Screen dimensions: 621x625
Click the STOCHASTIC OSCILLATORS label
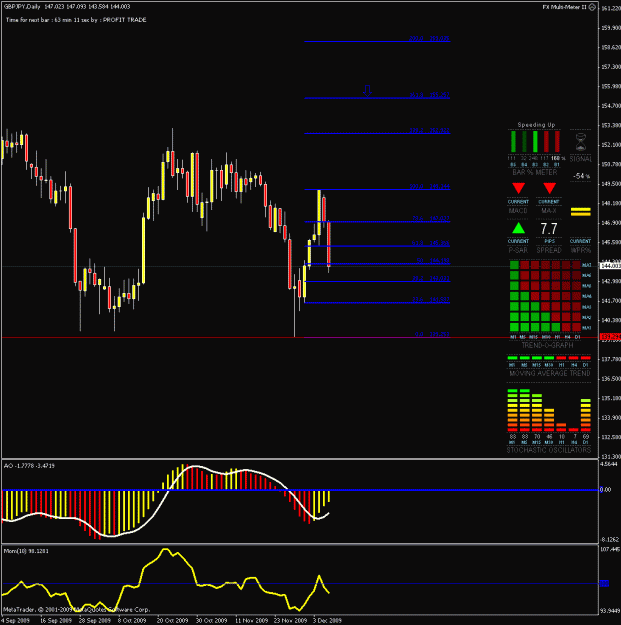pos(549,450)
